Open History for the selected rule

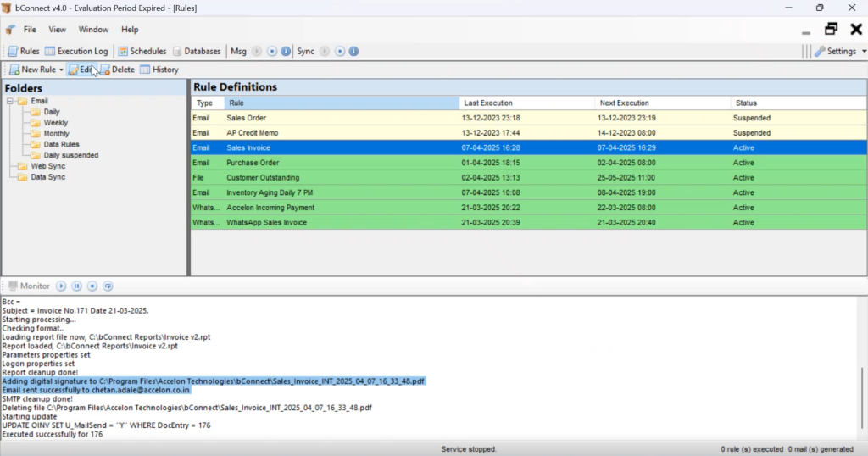(159, 70)
